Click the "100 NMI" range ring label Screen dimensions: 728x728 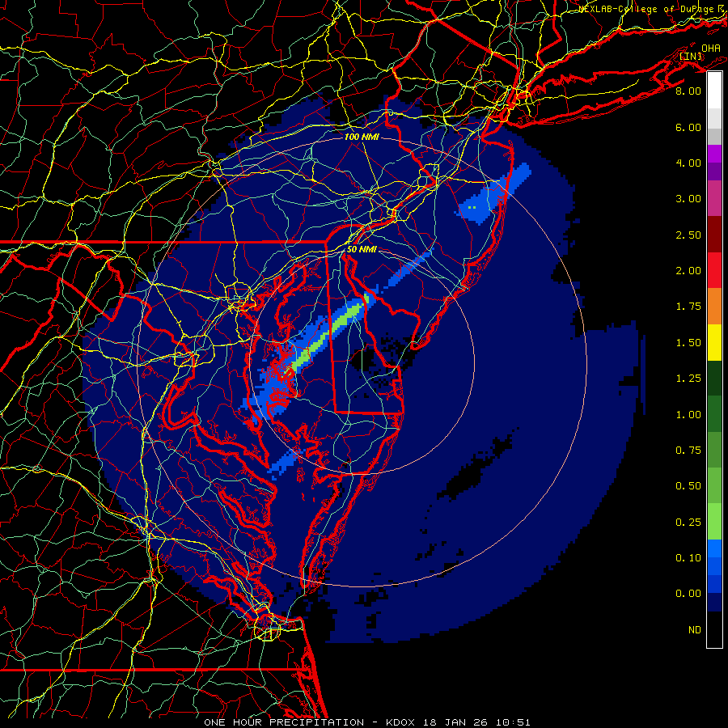point(362,137)
